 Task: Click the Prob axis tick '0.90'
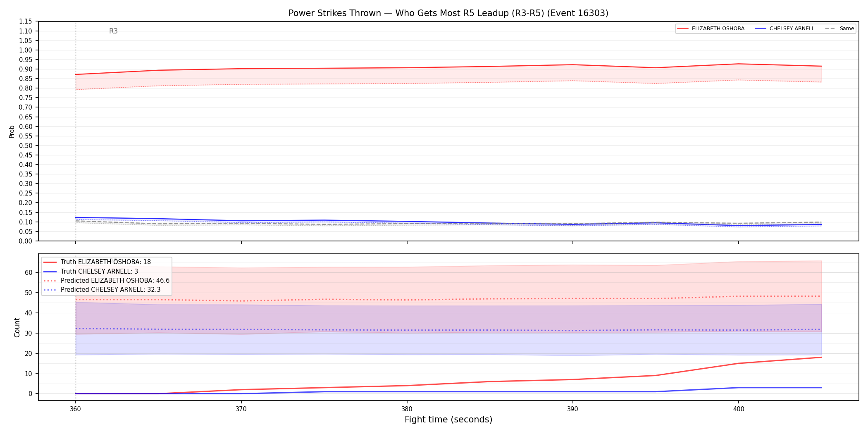click(x=26, y=69)
